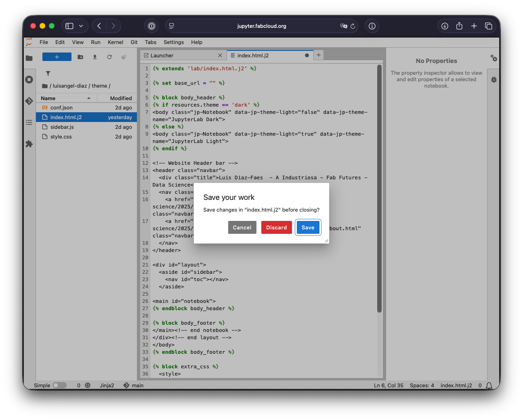The image size is (523, 420).
Task: Open the Jinja2 language mode selector
Action: (107, 385)
